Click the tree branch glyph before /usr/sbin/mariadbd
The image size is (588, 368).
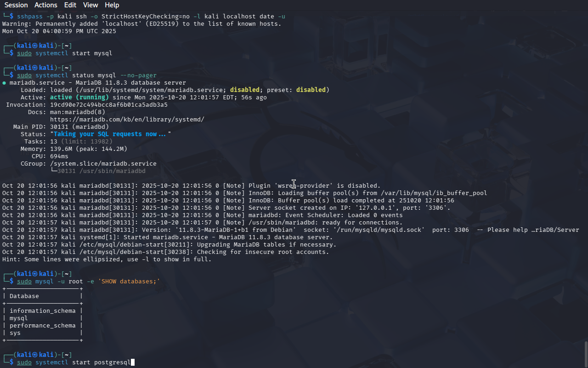pyautogui.click(x=54, y=171)
